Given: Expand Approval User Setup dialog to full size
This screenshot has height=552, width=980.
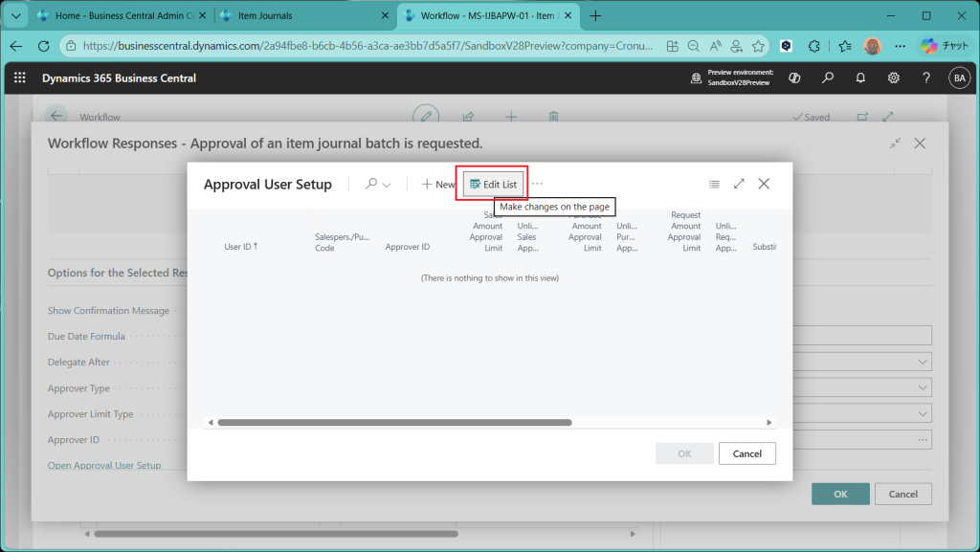Looking at the screenshot, I should click(739, 184).
